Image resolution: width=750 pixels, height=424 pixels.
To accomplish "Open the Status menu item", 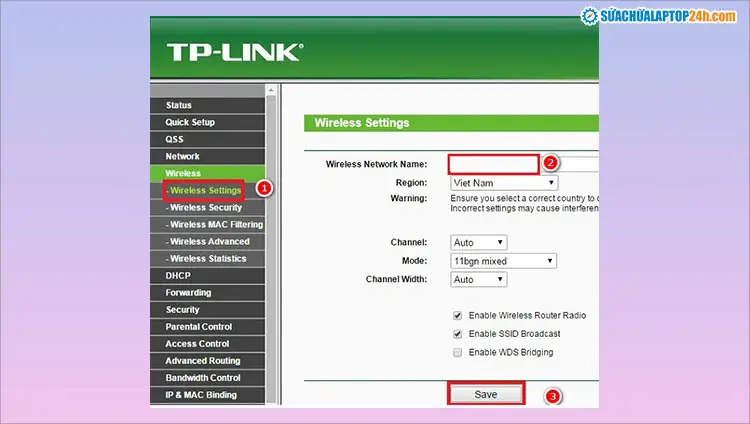I will tap(207, 105).
